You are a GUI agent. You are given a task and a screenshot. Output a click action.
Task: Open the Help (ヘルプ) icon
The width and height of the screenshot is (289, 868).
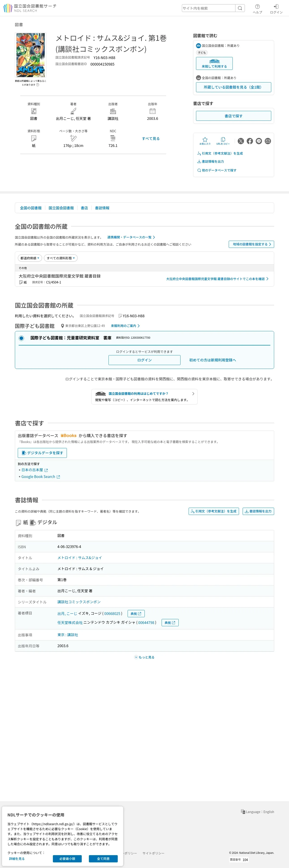(257, 9)
